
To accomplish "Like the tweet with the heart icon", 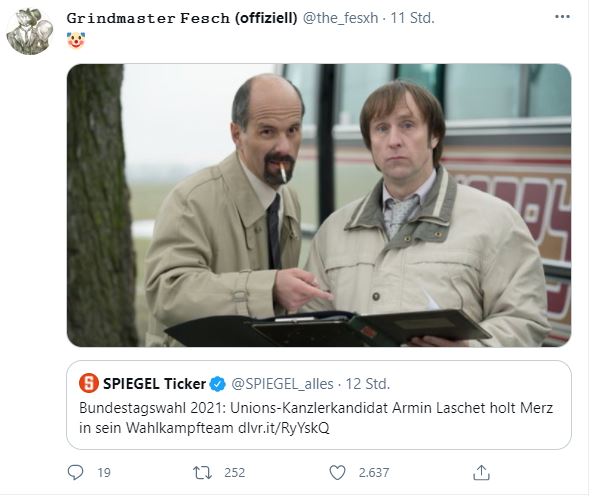I will tap(337, 471).
